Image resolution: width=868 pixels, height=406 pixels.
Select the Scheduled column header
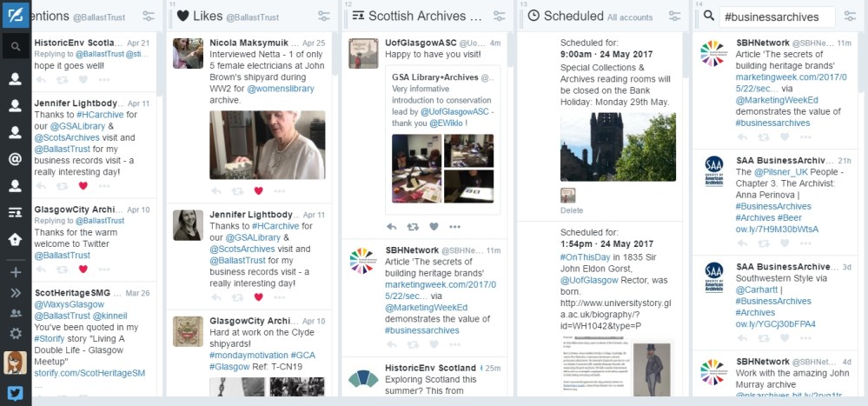[573, 16]
